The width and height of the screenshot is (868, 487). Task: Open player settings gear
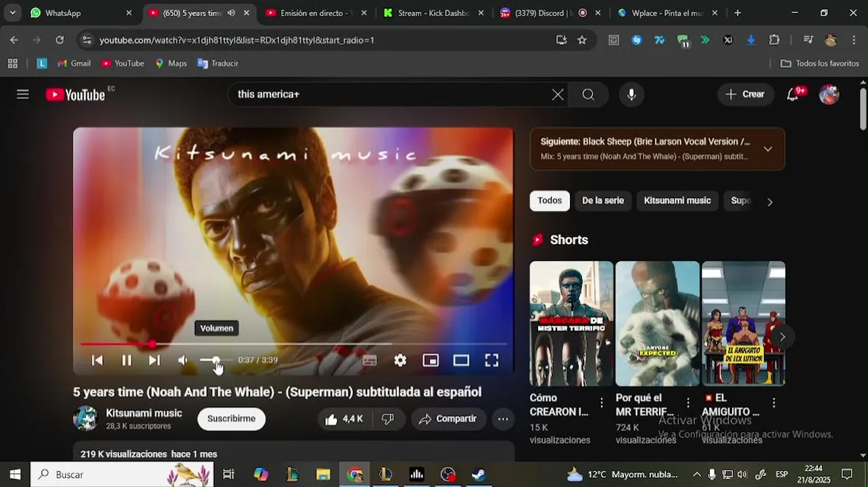(400, 361)
